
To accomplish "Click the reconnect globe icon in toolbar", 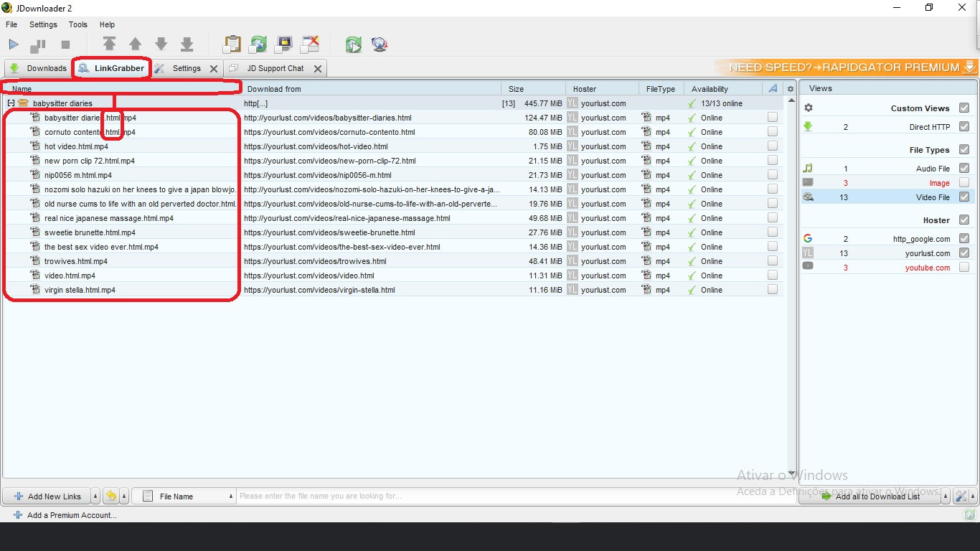I will click(380, 44).
